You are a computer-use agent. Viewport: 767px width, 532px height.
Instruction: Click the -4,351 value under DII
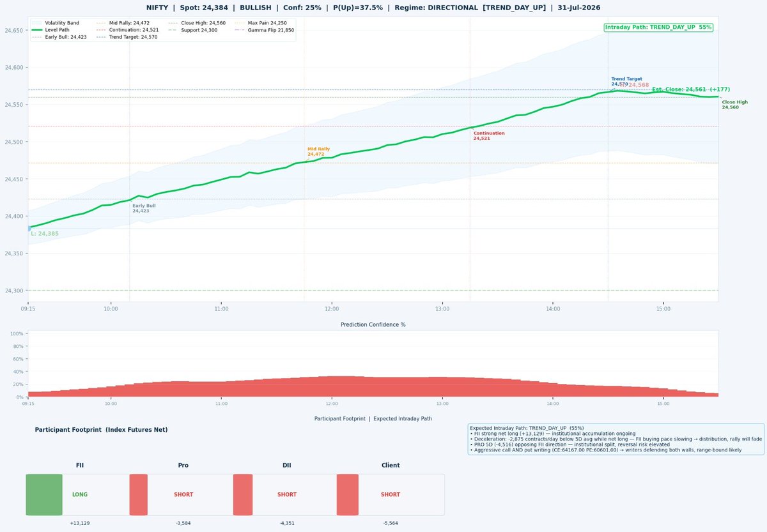(x=287, y=523)
